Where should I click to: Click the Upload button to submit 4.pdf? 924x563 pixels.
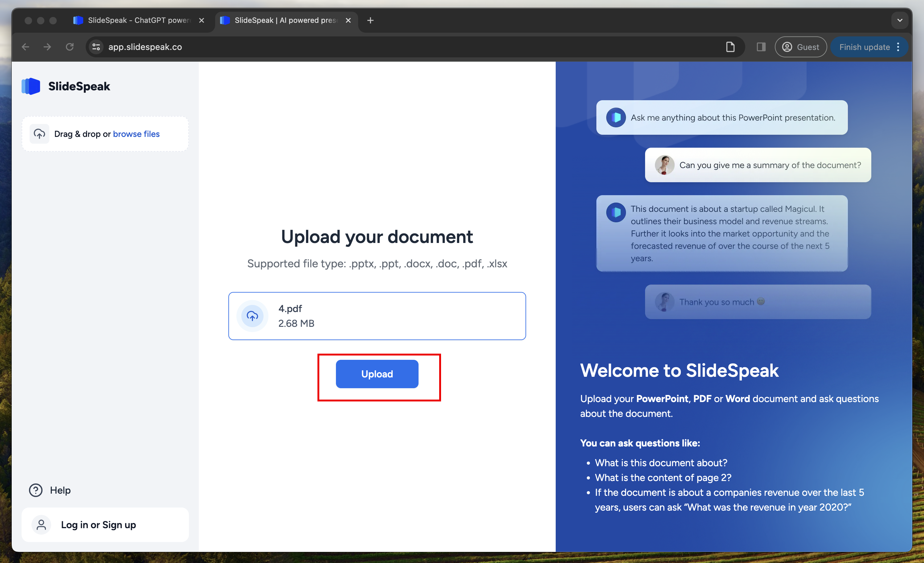tap(377, 374)
